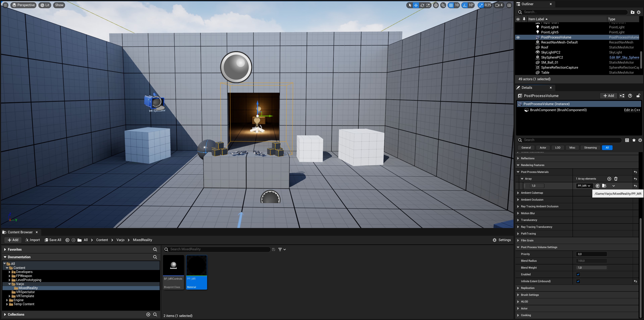Toggle the Enabled checkbox

[x=578, y=275]
